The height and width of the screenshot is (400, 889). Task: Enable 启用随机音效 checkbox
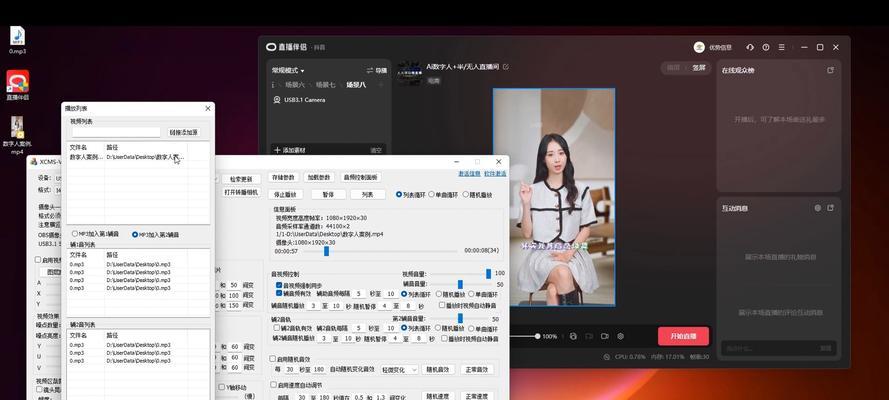[273, 359]
